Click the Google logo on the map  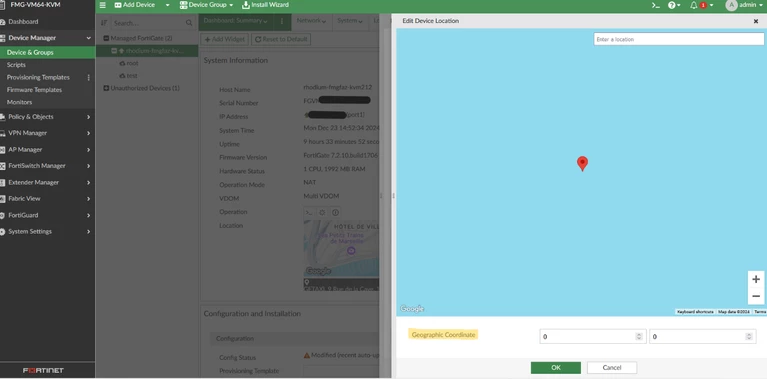(x=412, y=309)
